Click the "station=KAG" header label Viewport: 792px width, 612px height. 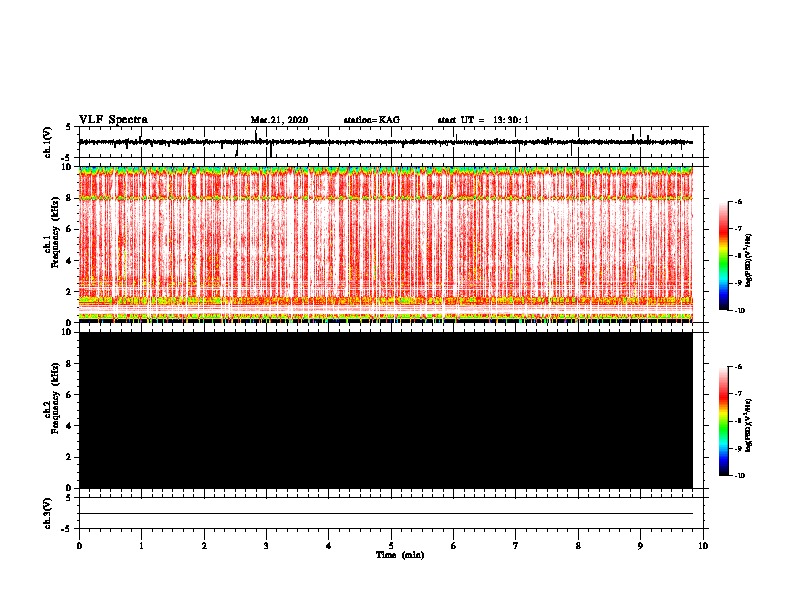pos(372,120)
